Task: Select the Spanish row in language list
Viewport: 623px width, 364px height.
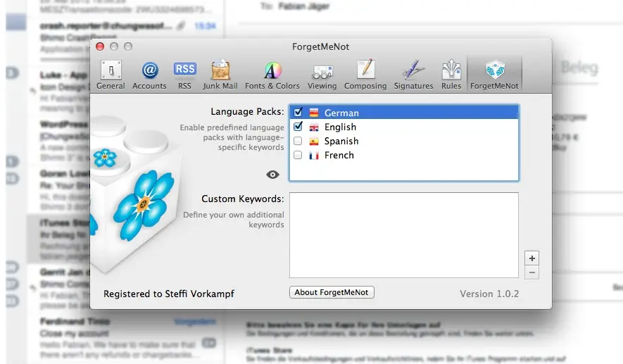Action: 404,141
